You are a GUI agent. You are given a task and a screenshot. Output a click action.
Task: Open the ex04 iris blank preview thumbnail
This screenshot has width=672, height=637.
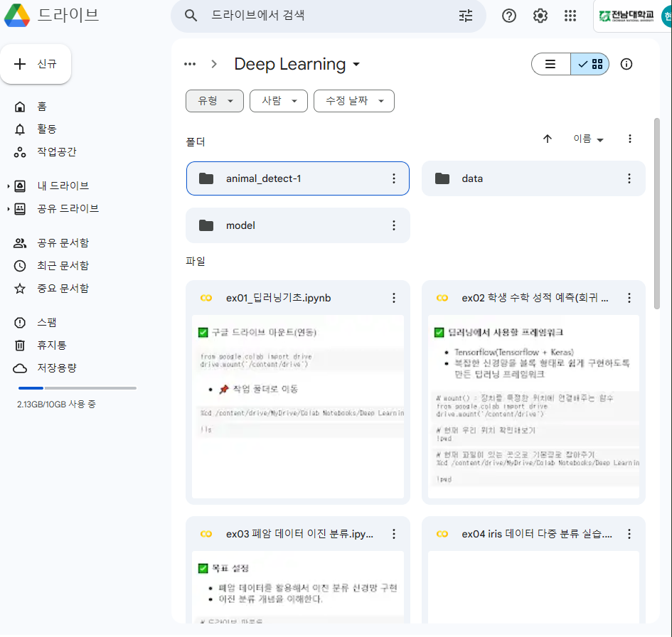click(x=533, y=587)
